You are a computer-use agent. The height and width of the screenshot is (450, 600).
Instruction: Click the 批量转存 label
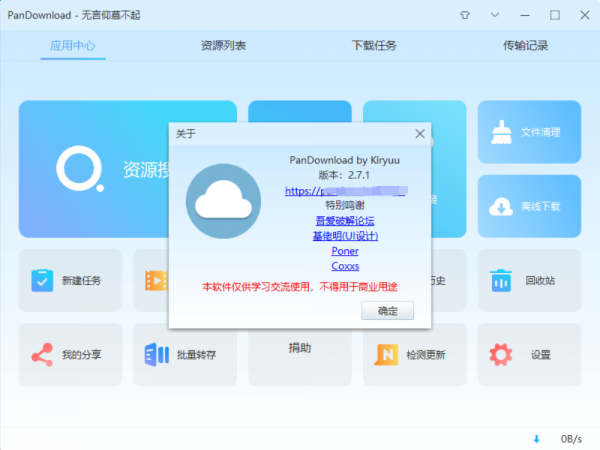coord(196,355)
